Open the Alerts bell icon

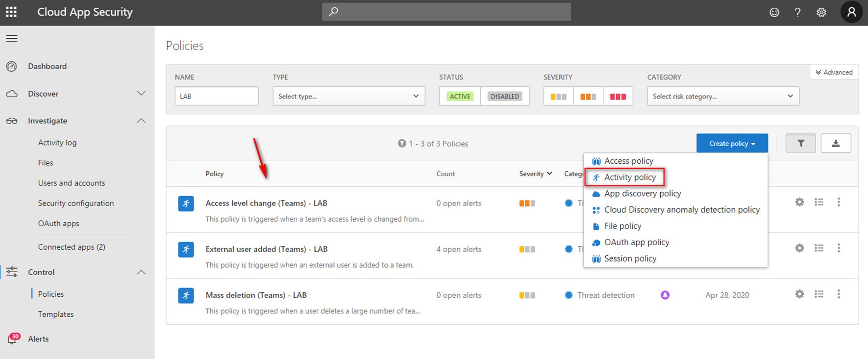13,338
